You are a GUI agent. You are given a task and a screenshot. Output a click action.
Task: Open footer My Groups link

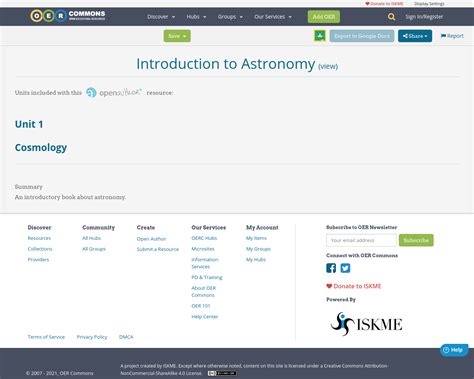(258, 249)
